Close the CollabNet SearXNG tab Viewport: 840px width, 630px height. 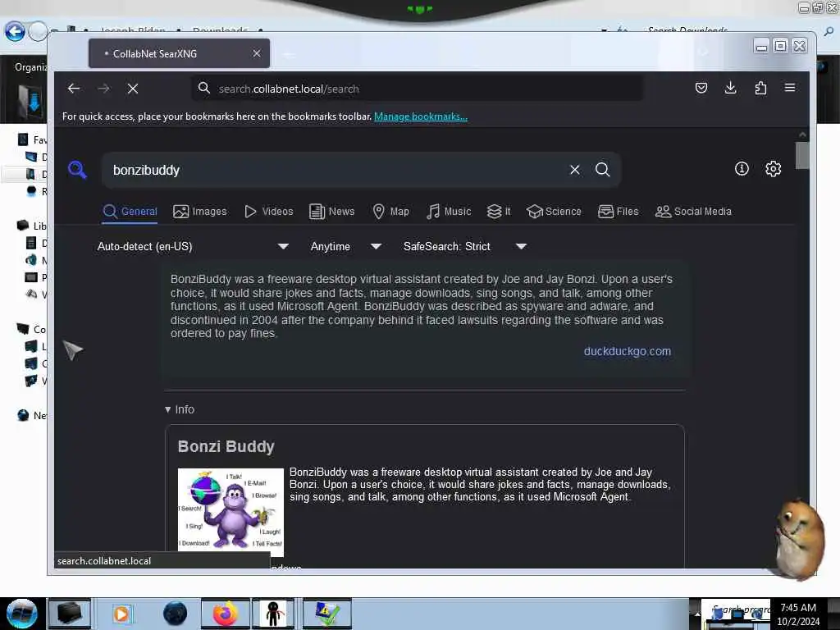[x=257, y=53]
